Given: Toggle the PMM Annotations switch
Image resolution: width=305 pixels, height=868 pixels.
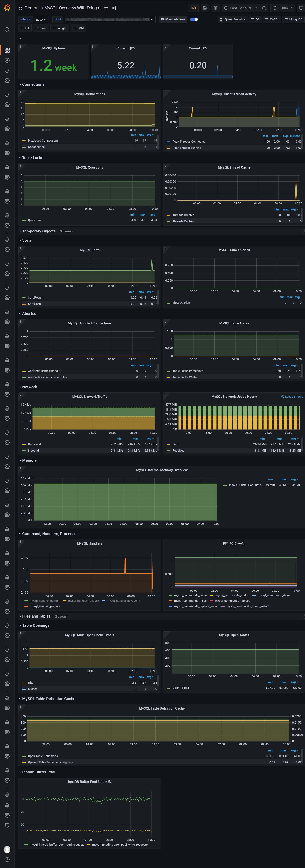Looking at the screenshot, I should [194, 19].
